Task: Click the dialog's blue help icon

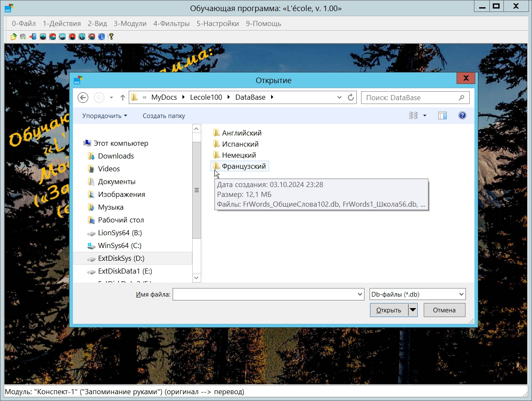Action: coord(462,115)
